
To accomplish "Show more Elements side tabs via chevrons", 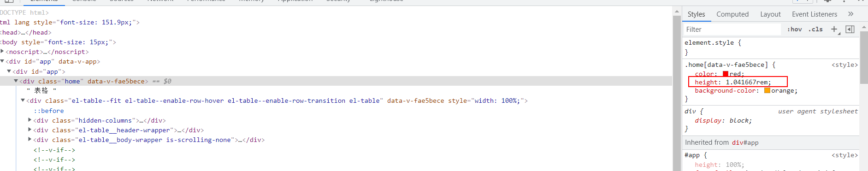I will click(850, 14).
